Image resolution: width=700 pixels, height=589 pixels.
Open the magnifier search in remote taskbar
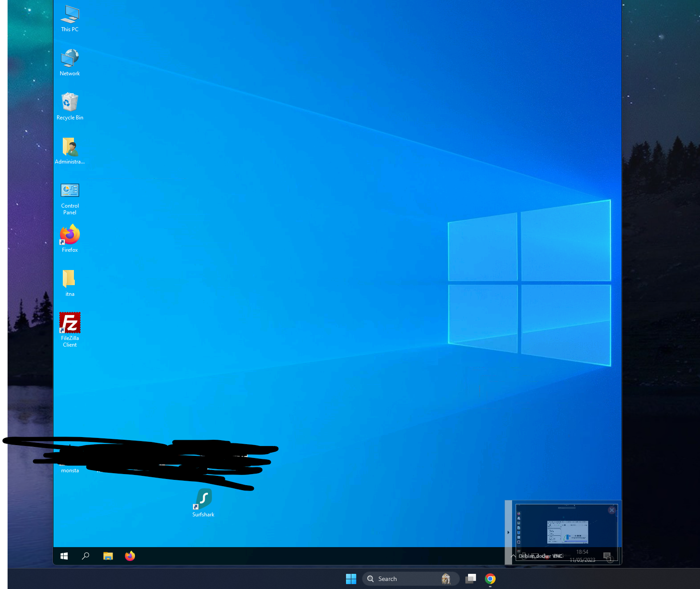[x=85, y=556]
